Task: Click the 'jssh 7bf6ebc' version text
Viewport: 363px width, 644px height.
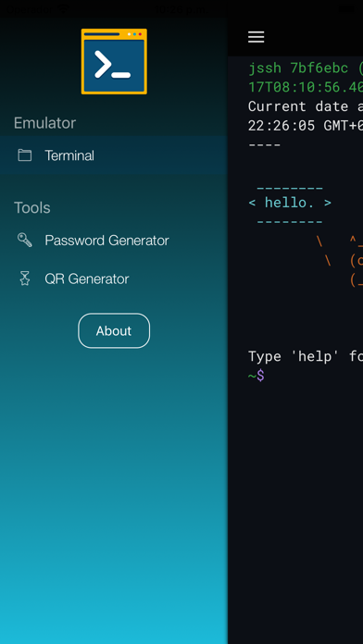Action: tap(298, 68)
